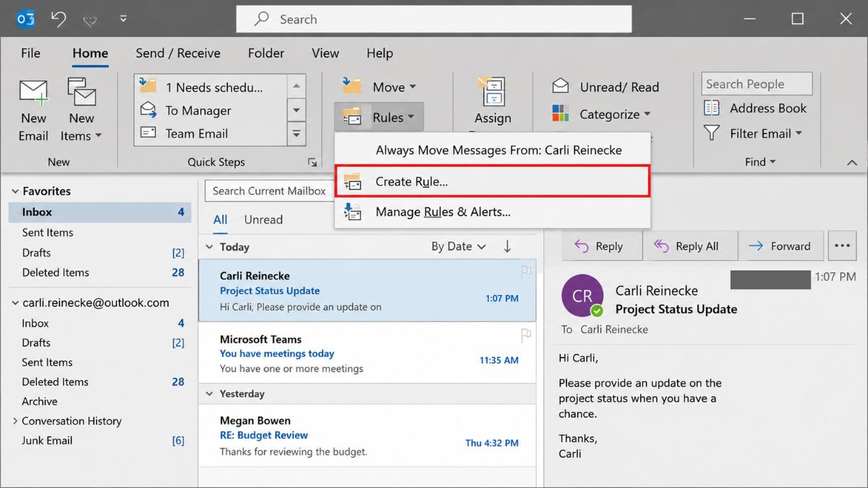Open the By Date sort dropdown
This screenshot has height=488, width=868.
point(459,247)
